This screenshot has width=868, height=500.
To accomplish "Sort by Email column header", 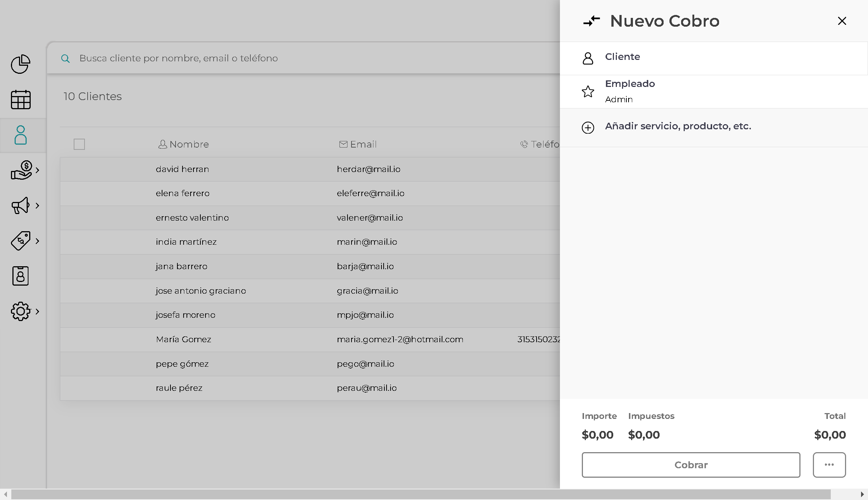I will [x=358, y=144].
